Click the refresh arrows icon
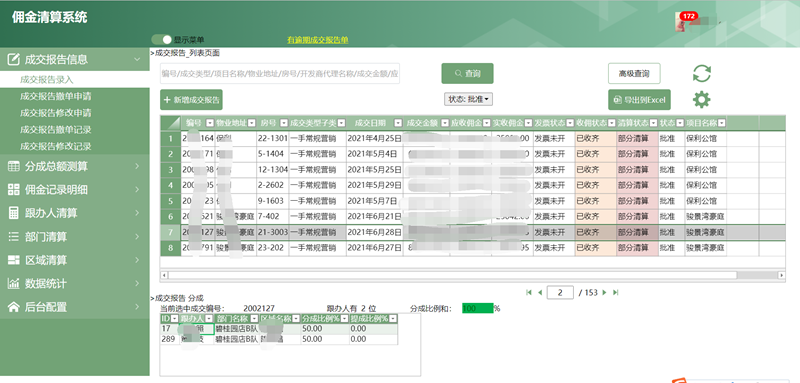The image size is (800, 383). click(702, 73)
